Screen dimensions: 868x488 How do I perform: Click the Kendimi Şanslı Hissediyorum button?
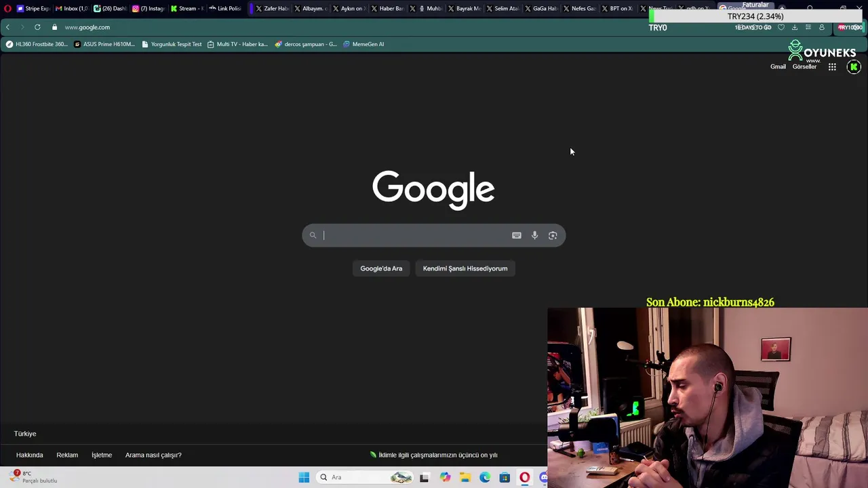click(465, 268)
